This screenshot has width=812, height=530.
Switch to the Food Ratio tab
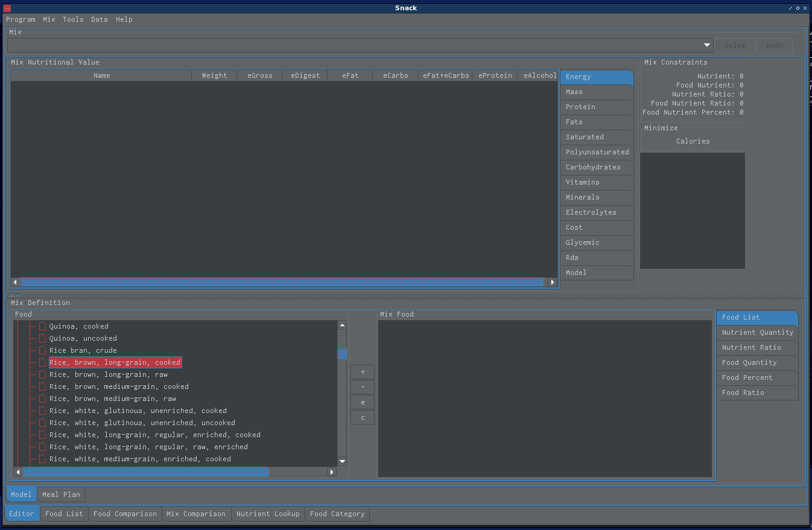757,393
